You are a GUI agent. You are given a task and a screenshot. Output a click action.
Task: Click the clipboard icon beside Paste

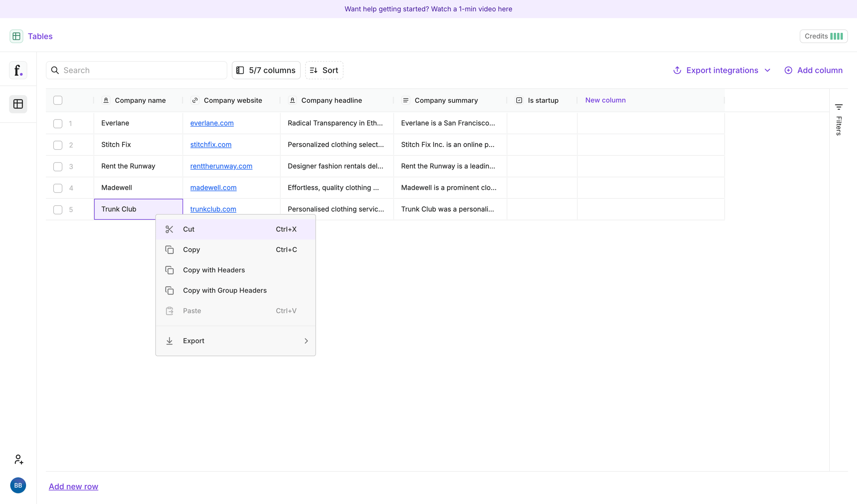point(169,311)
